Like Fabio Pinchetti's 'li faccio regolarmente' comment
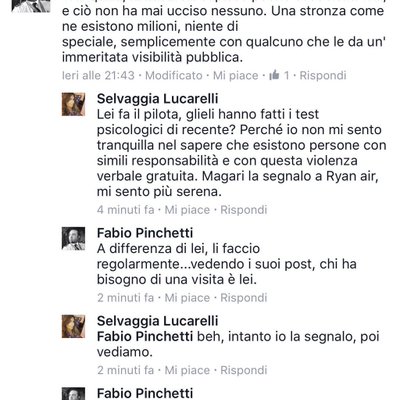 [x=187, y=297]
